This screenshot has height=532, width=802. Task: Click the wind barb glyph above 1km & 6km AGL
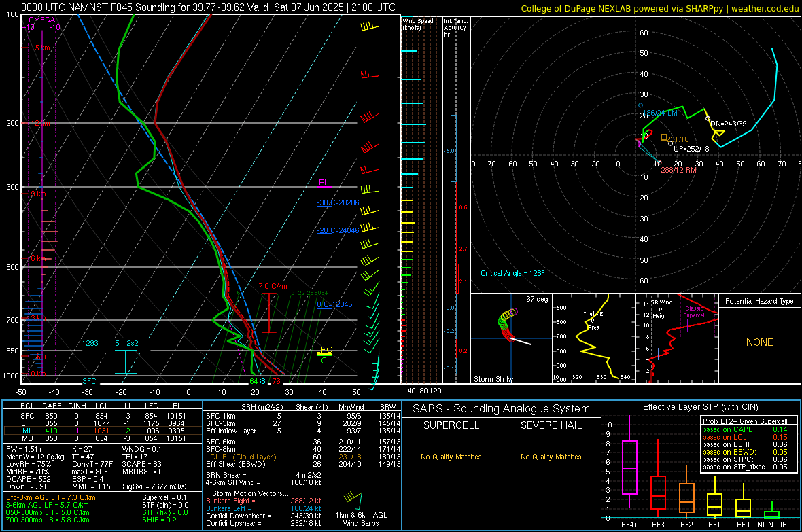pyautogui.click(x=353, y=500)
